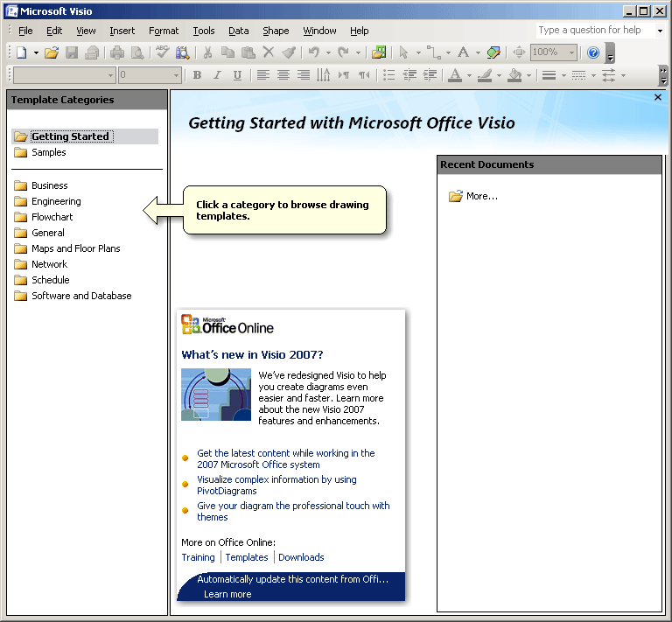Click the Font Color button
The width and height of the screenshot is (672, 622).
point(455,75)
